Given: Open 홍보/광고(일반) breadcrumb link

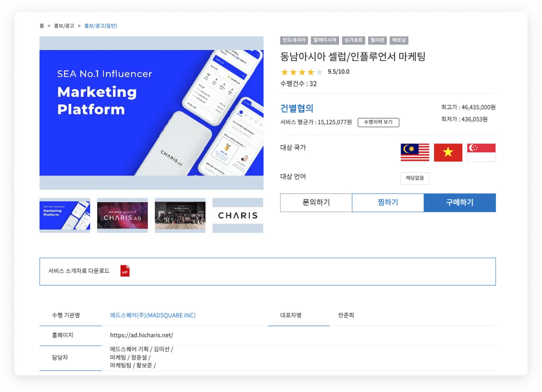Looking at the screenshot, I should pyautogui.click(x=101, y=26).
